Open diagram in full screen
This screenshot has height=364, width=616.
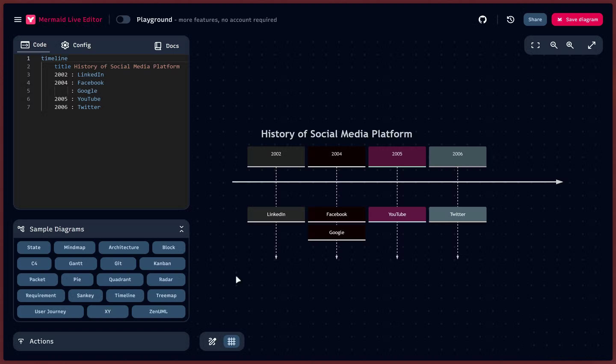coord(591,45)
